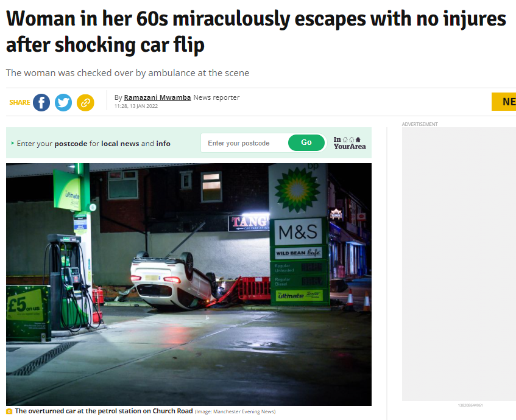516x420 pixels.
Task: Open the overturned car photo
Action: tap(189, 284)
